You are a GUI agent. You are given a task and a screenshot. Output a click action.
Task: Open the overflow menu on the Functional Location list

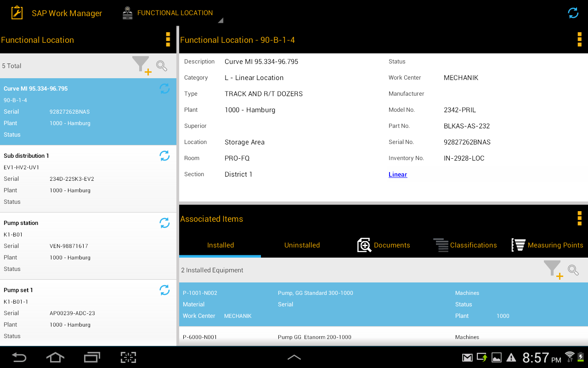[168, 40]
